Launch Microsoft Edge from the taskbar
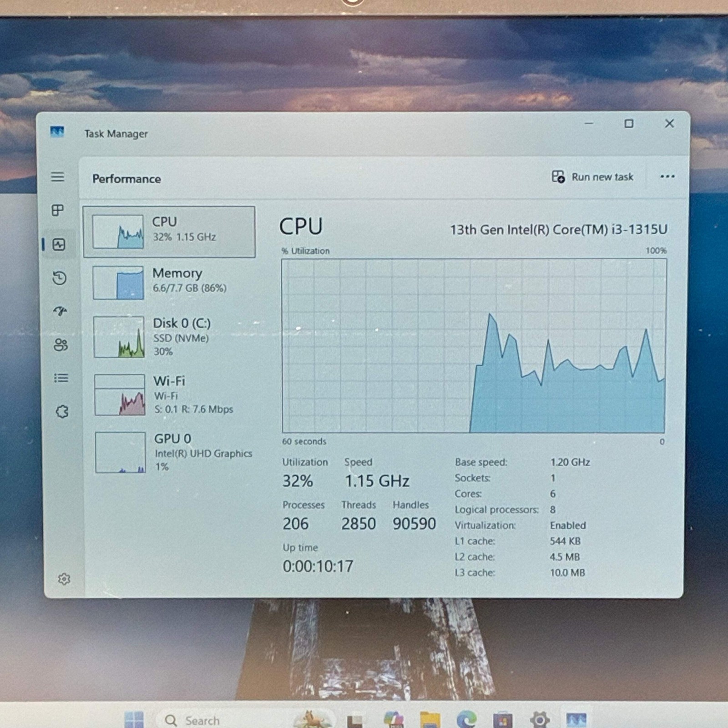The width and height of the screenshot is (728, 728). (466, 719)
